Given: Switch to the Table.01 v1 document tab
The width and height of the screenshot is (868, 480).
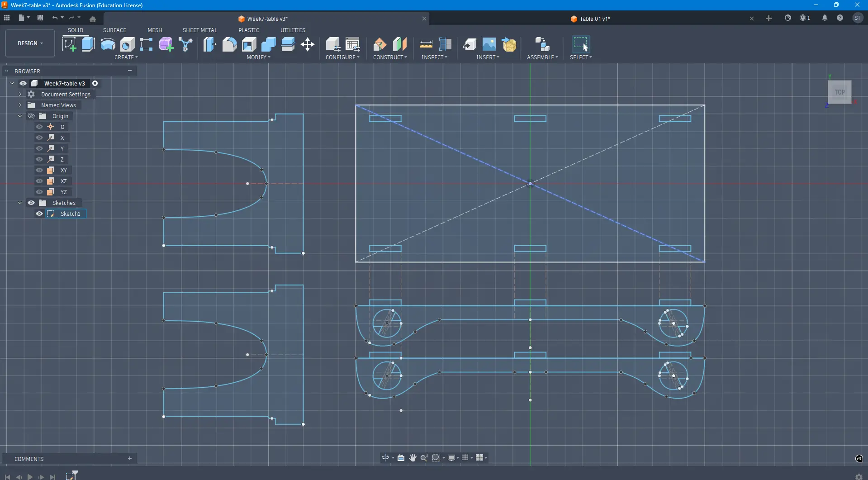Looking at the screenshot, I should (594, 19).
